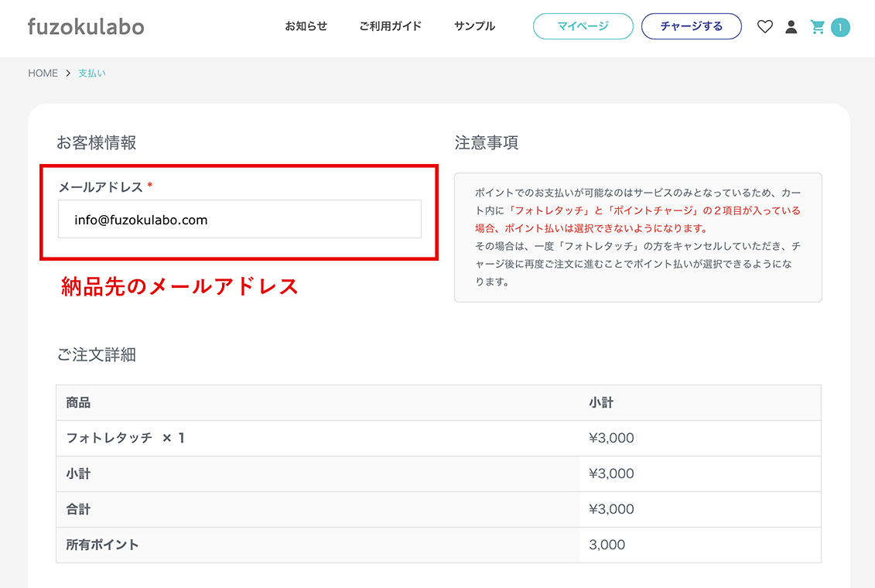Click the 注意事項 notice box text
Image resolution: width=875 pixels, height=588 pixels.
[x=637, y=237]
